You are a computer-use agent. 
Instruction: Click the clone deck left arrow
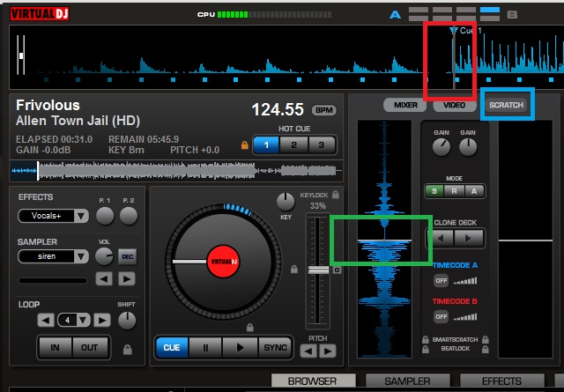pyautogui.click(x=442, y=237)
